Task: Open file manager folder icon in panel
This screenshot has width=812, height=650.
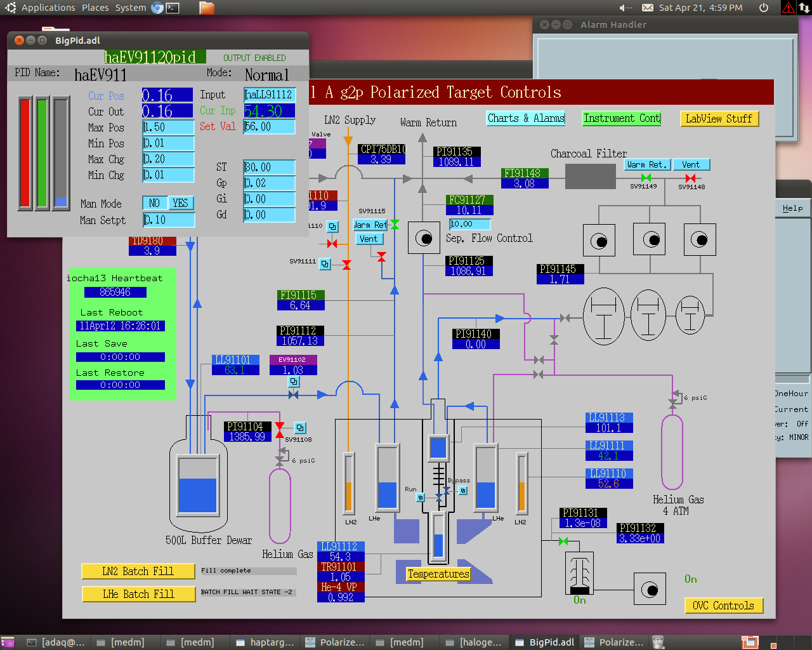Action: [x=207, y=8]
